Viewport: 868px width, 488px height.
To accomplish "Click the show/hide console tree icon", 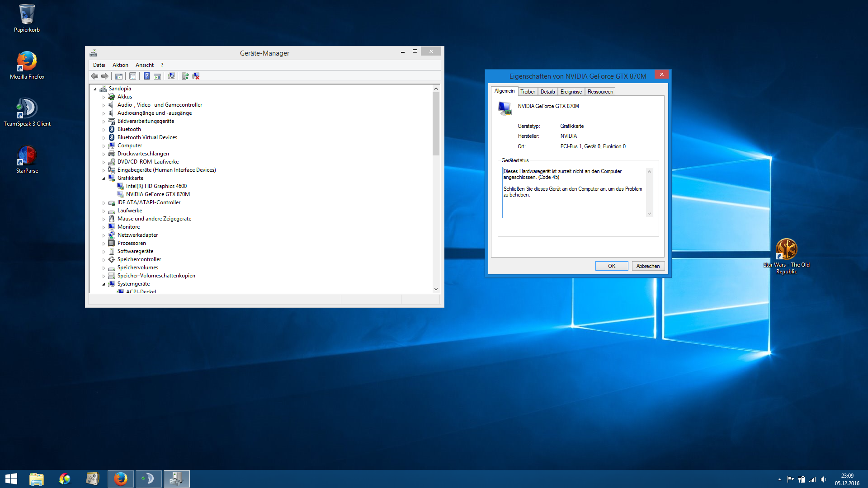I will coord(119,76).
